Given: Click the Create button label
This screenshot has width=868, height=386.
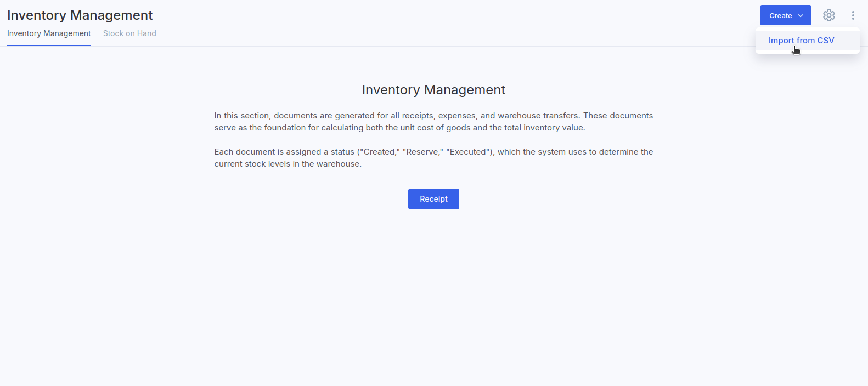Looking at the screenshot, I should (780, 16).
